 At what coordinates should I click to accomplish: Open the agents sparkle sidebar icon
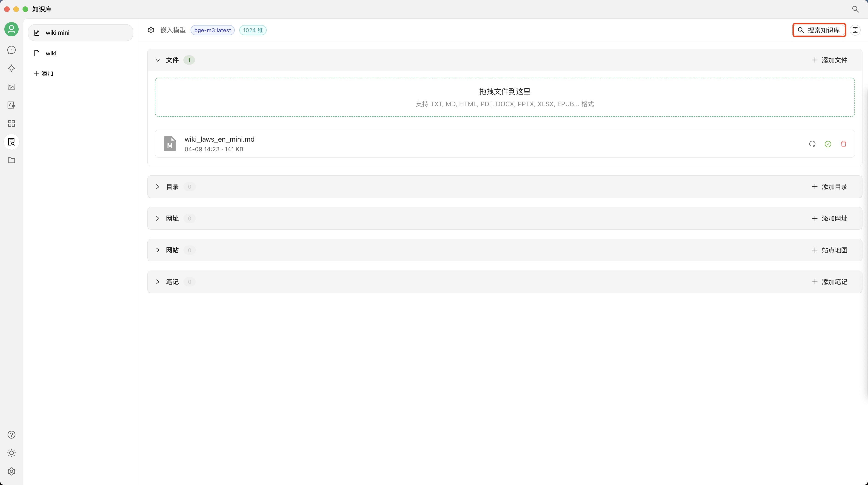11,68
